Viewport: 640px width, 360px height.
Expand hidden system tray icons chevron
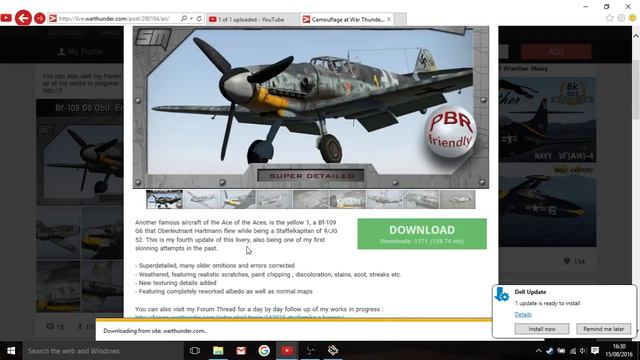(539, 351)
